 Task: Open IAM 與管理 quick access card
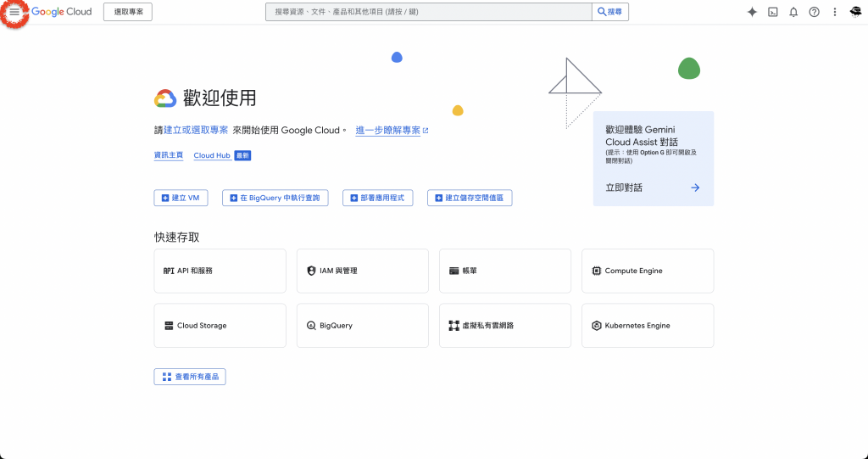coord(363,271)
